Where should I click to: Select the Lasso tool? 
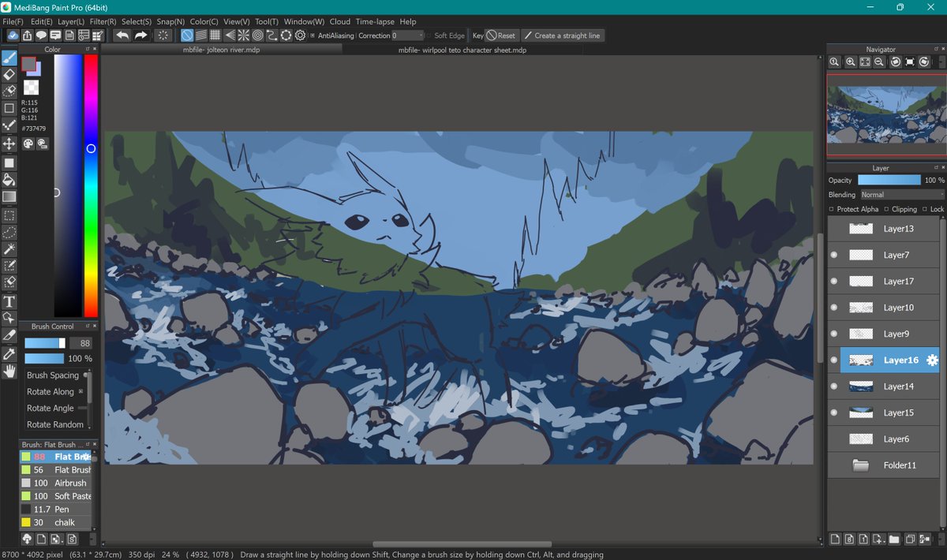[x=9, y=233]
